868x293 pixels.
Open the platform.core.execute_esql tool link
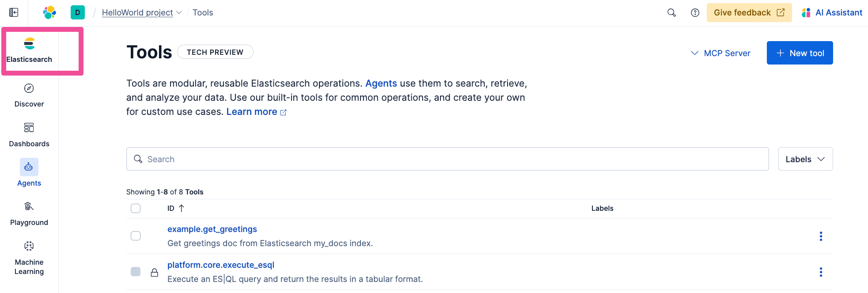pyautogui.click(x=221, y=265)
